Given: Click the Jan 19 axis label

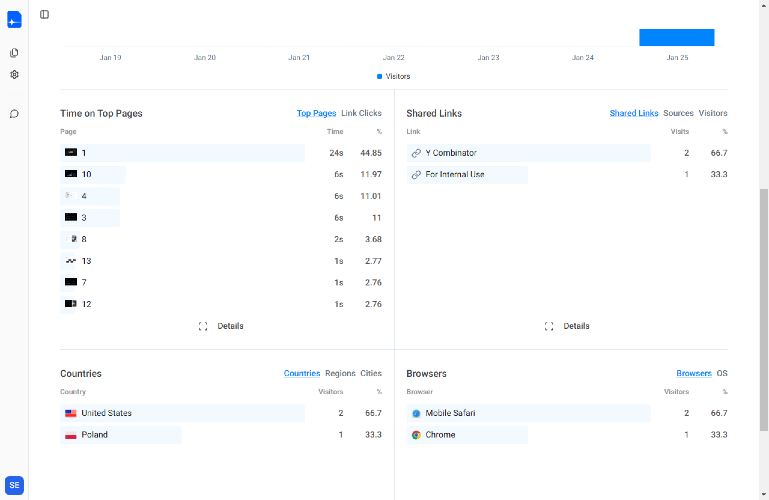Looking at the screenshot, I should coord(110,57).
